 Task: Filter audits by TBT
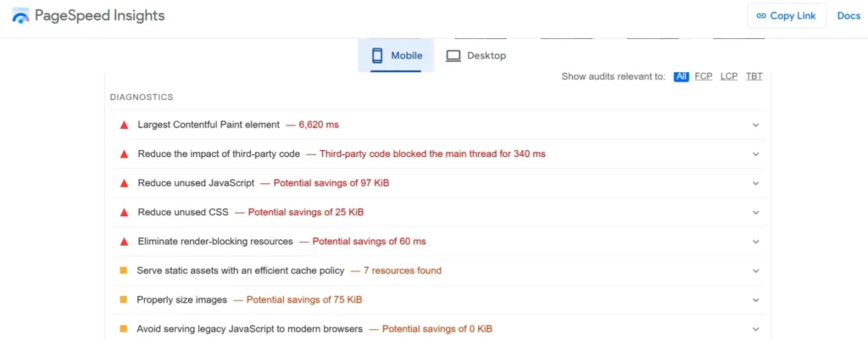pos(754,76)
